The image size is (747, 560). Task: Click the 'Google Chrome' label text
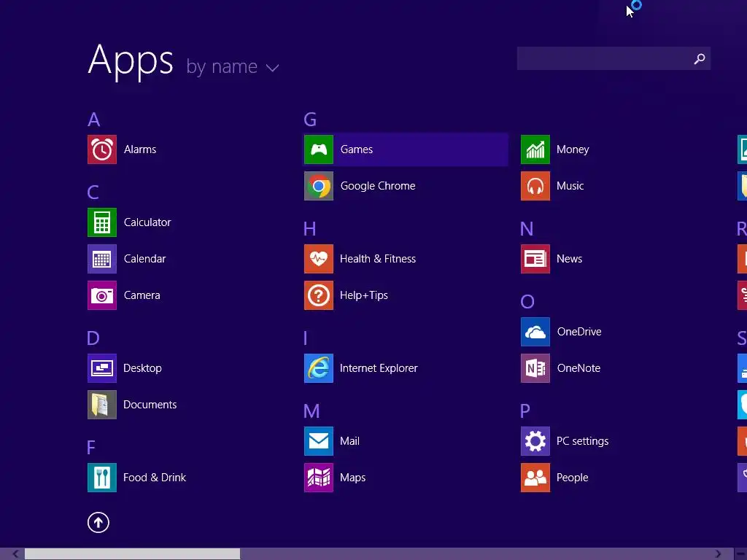(378, 186)
